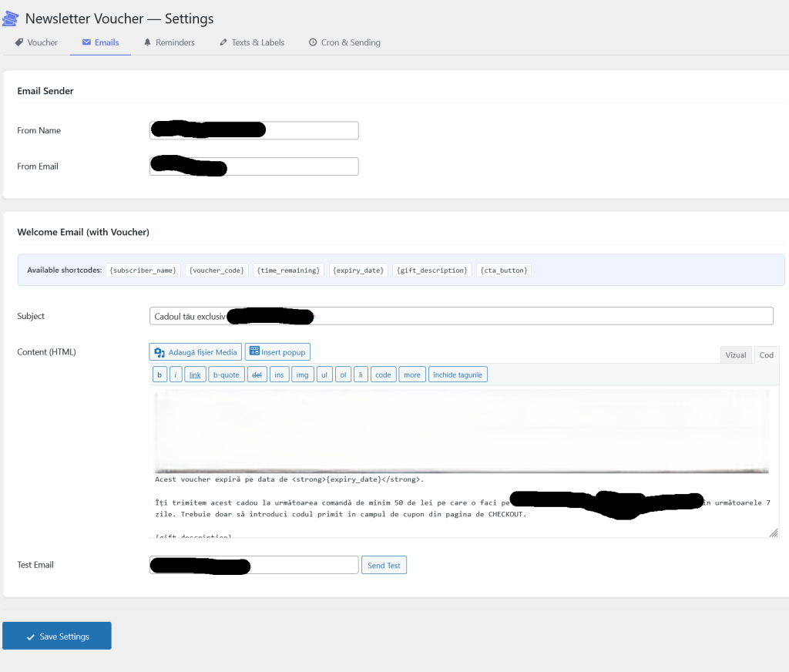Insert a code tag with the code button
This screenshot has height=672, width=789.
click(383, 374)
